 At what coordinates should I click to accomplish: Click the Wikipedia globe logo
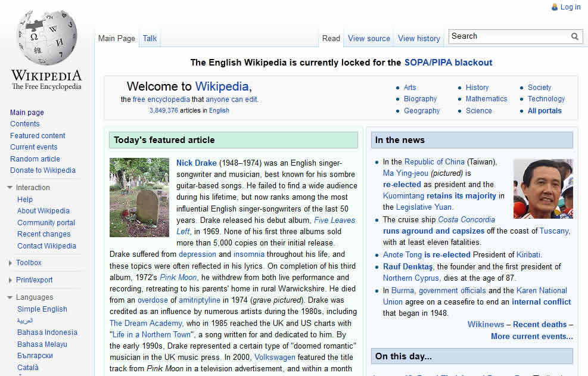47,37
